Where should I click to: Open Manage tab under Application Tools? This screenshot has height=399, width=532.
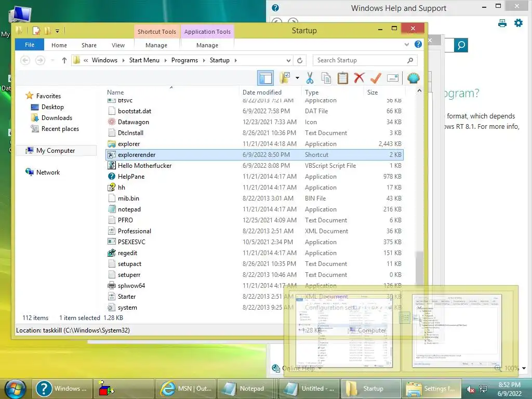[x=207, y=45]
